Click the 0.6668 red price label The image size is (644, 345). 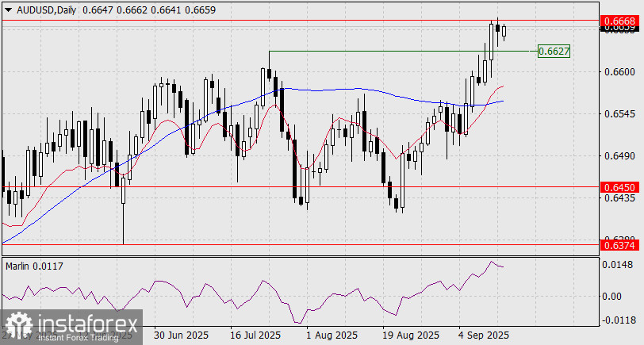pyautogui.click(x=620, y=21)
